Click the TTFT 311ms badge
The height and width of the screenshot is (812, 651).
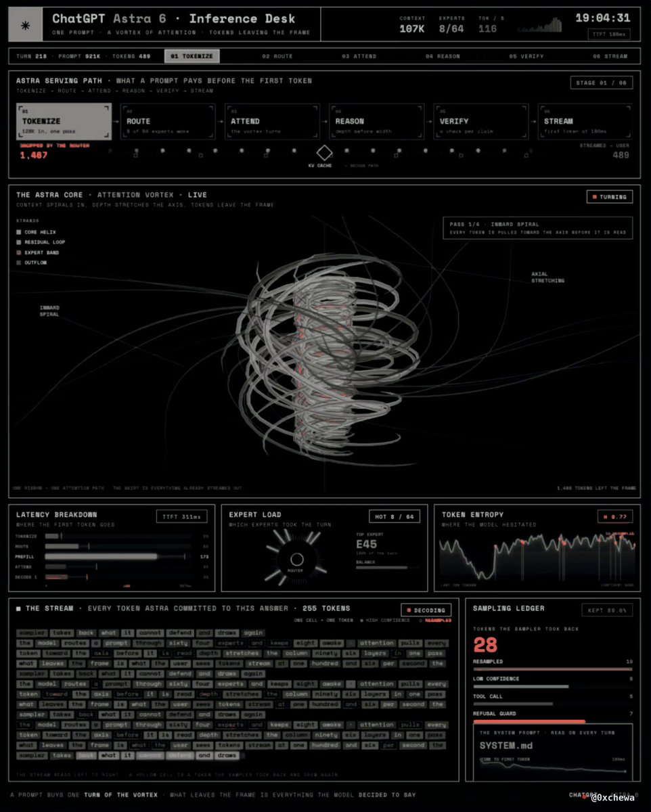(181, 517)
